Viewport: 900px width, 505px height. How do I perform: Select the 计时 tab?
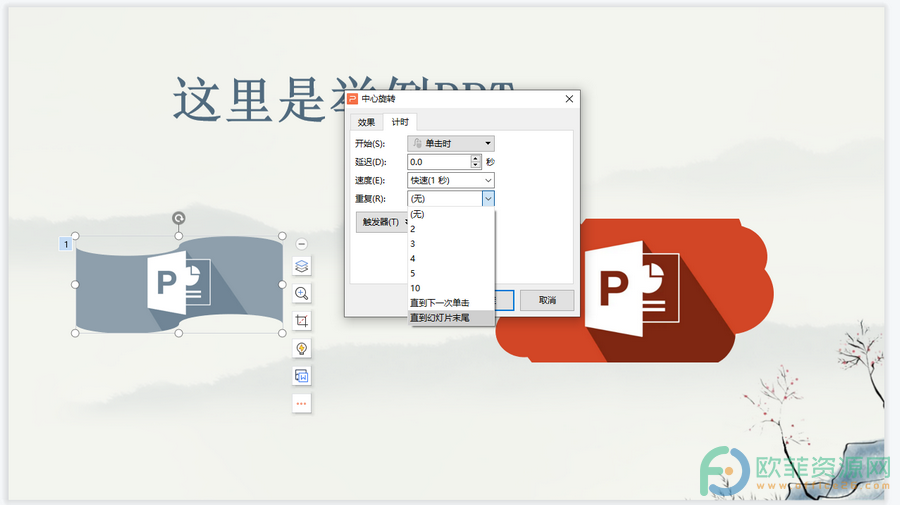coord(400,122)
